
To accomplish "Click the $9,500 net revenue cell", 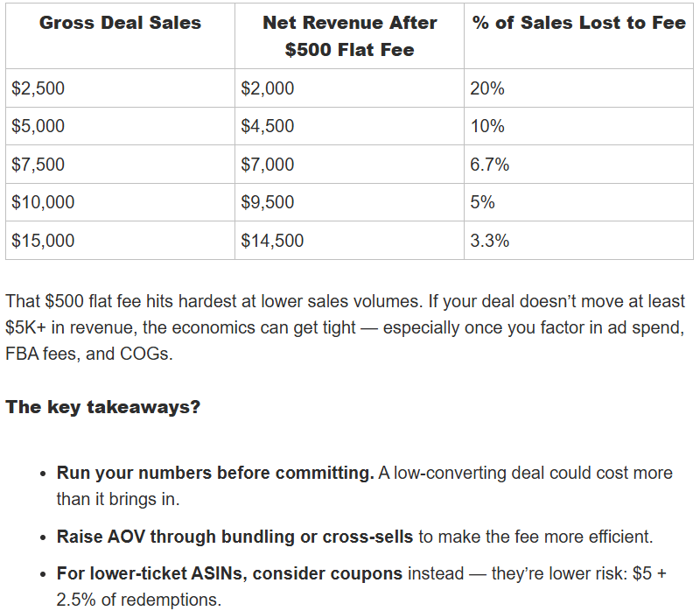I will [268, 202].
